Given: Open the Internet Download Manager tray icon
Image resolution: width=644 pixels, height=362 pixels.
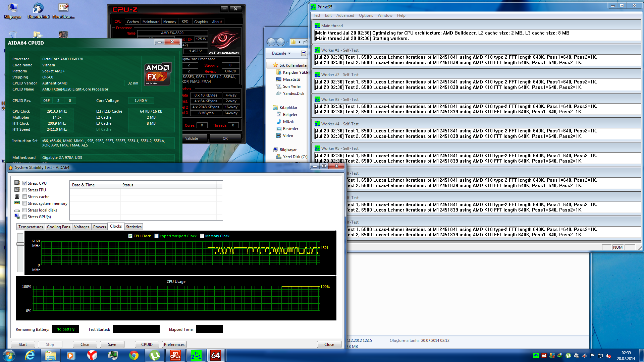Looking at the screenshot, I should [560, 356].
